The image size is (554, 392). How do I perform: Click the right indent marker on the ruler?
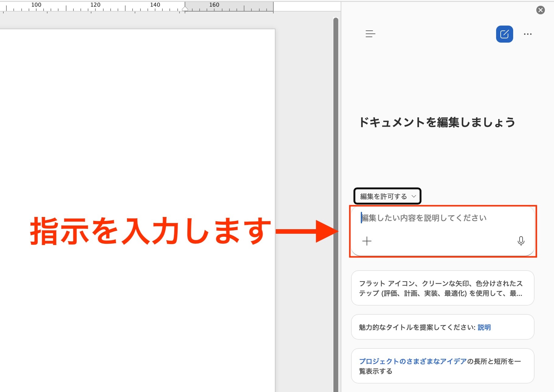185,9
